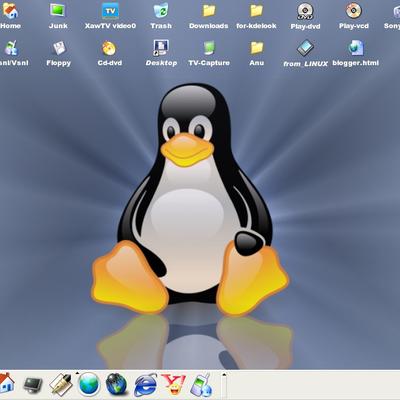Screen dimensions: 400x400
Task: Click the panel handle arrow right of the phone icon
Action: (x=224, y=374)
